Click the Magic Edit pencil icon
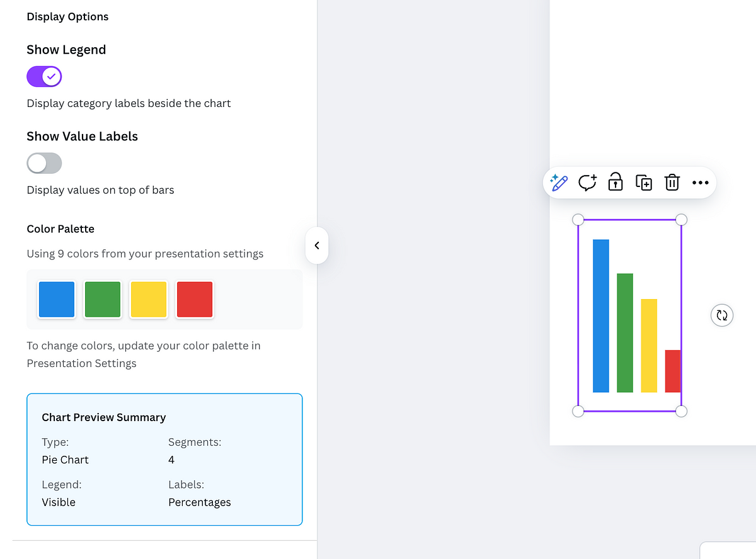This screenshot has height=559, width=756. click(x=559, y=183)
